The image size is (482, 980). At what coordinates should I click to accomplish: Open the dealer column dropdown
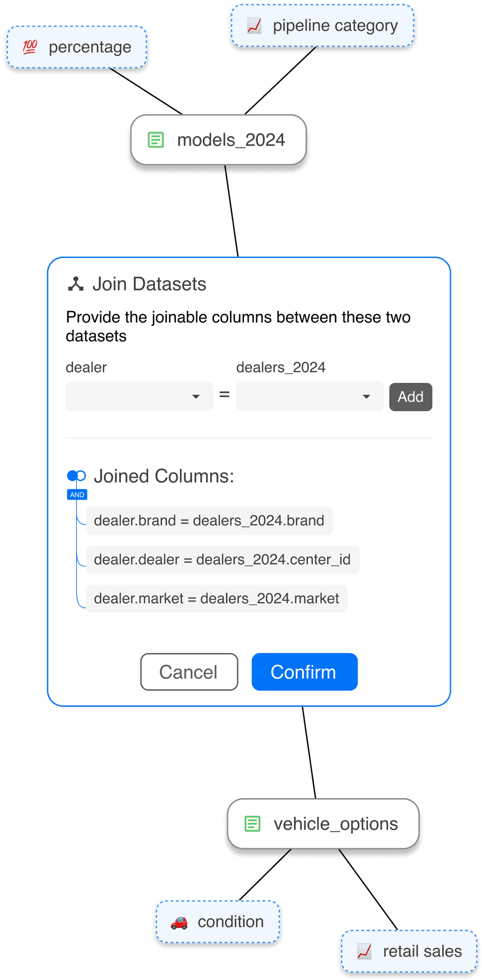click(139, 396)
